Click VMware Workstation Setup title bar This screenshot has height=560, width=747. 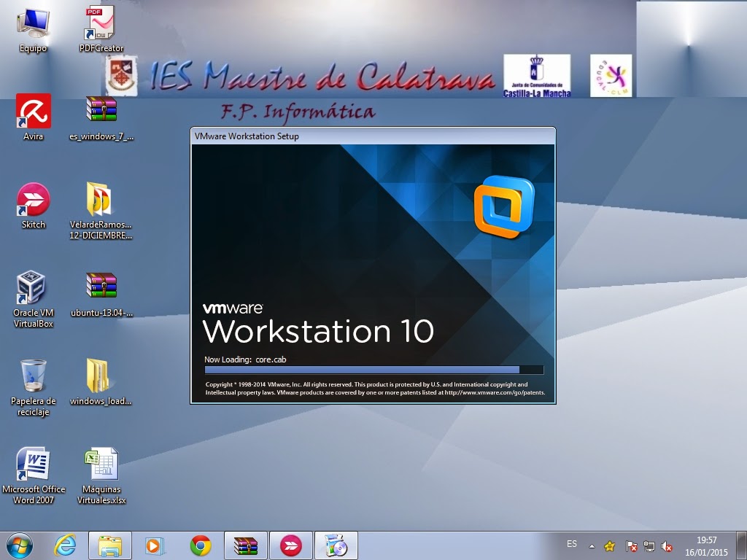coord(373,136)
